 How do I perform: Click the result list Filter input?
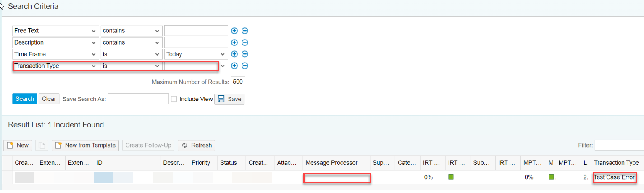(619, 145)
